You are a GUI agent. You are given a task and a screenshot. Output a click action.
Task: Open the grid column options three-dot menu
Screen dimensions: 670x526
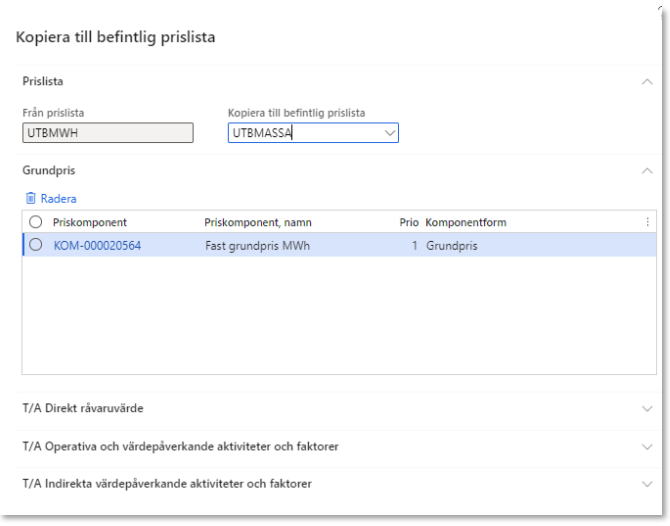pyautogui.click(x=646, y=222)
